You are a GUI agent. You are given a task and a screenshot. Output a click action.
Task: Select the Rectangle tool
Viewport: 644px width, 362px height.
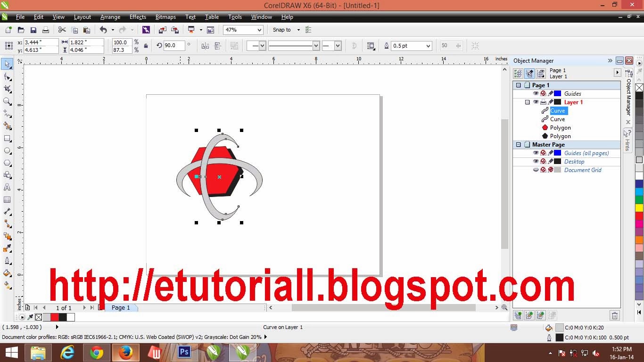click(x=7, y=138)
